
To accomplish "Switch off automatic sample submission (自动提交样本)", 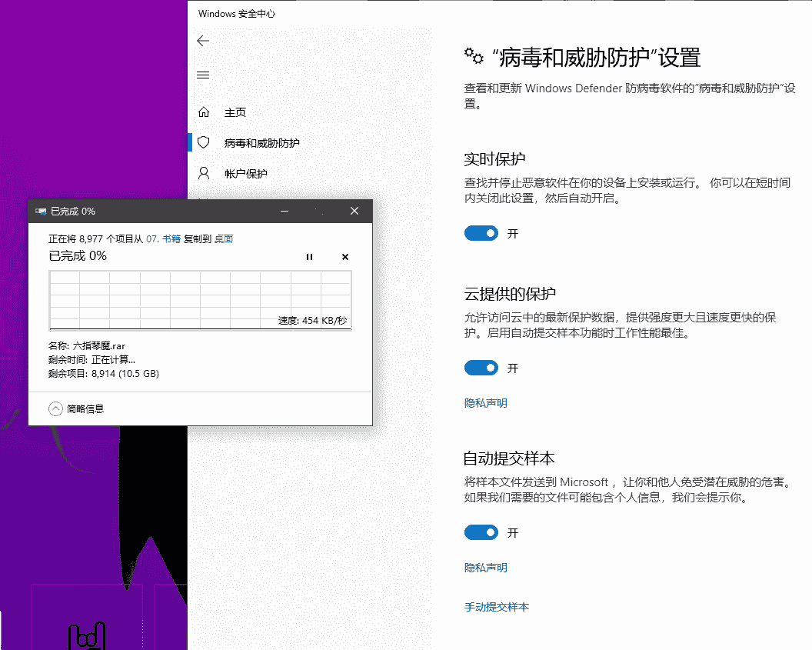I will pos(481,532).
